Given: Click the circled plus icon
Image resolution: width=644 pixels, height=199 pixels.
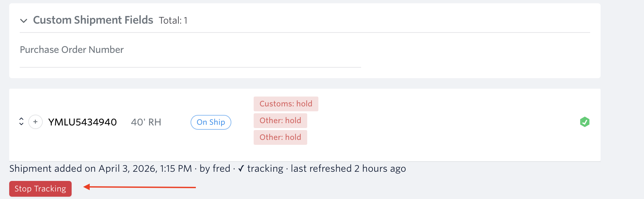Looking at the screenshot, I should tap(35, 122).
